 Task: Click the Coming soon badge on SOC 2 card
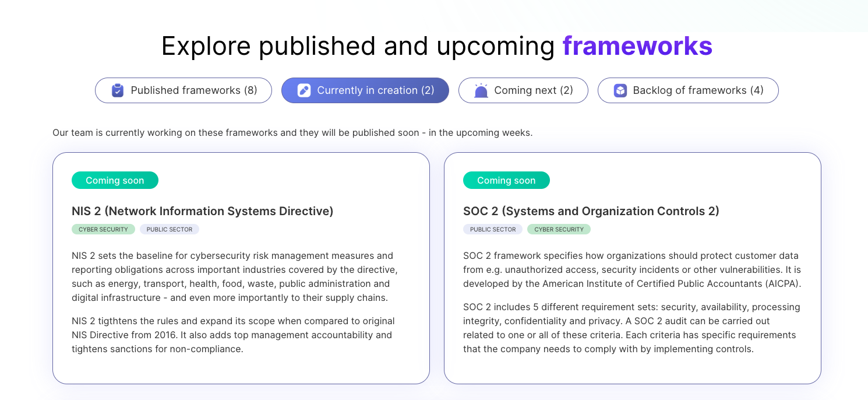pos(506,180)
